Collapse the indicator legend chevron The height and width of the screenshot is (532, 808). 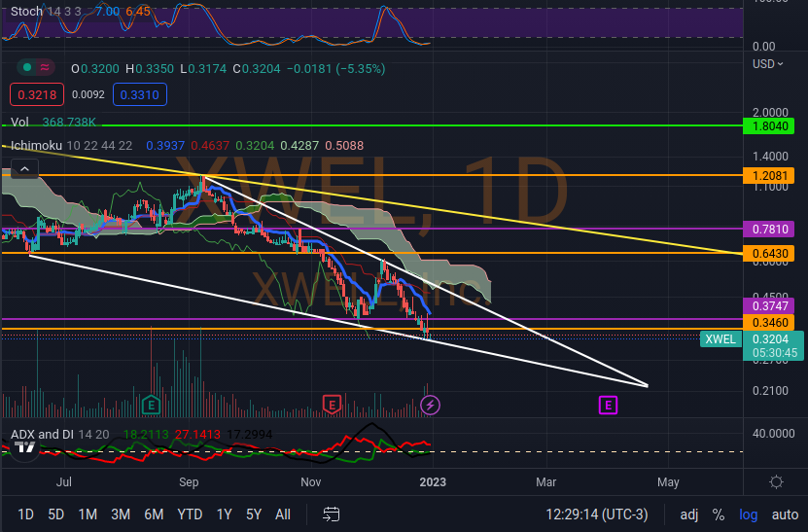click(24, 168)
